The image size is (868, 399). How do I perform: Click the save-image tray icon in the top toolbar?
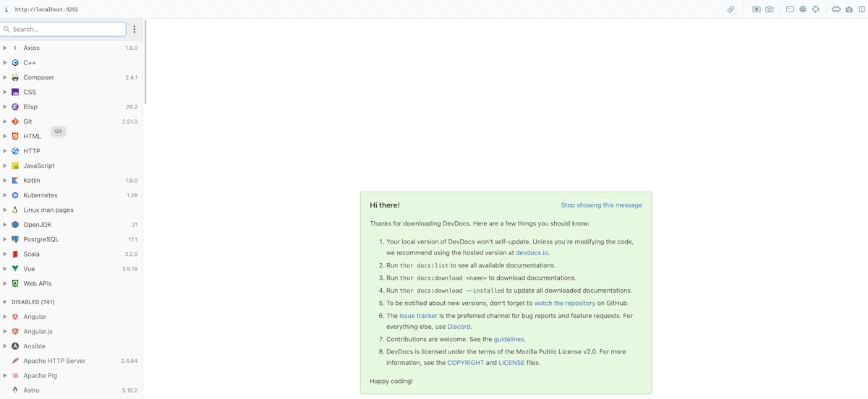pyautogui.click(x=757, y=9)
